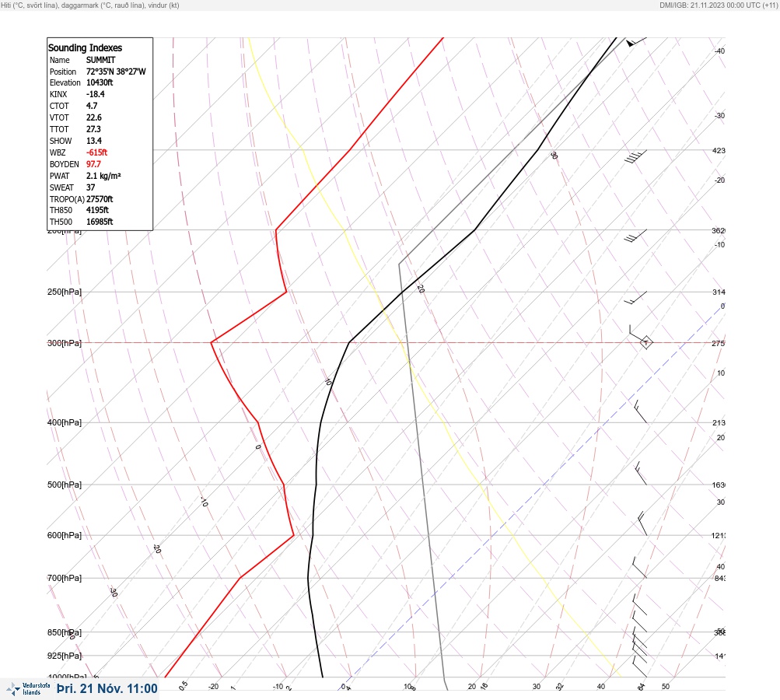Click the wind barb at 600 hPa
This screenshot has width=780, height=700.
[642, 523]
